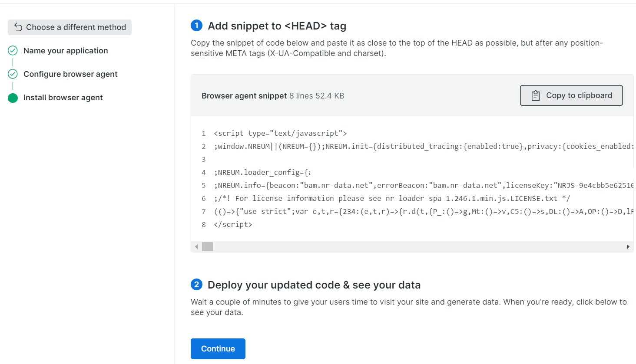The width and height of the screenshot is (636, 364).
Task: Open the Name your application step
Action: point(66,51)
